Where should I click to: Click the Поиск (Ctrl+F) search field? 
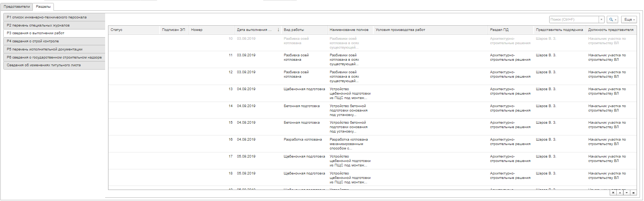(x=574, y=20)
